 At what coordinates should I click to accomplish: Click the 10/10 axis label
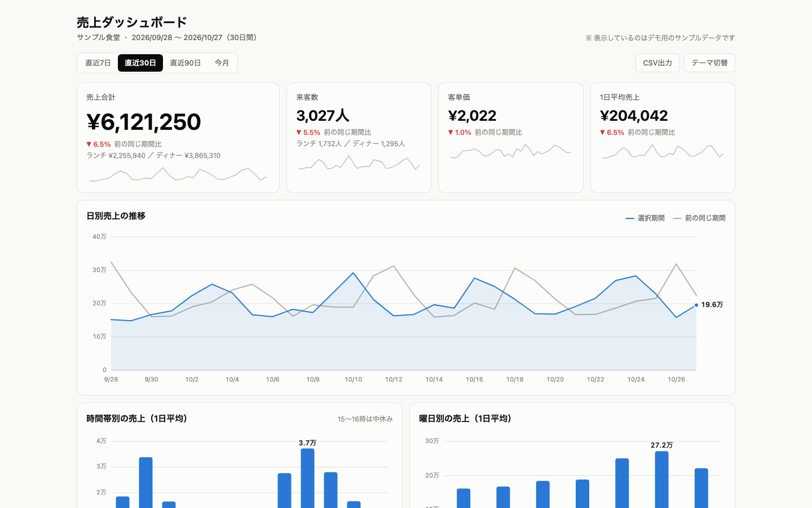pos(354,379)
